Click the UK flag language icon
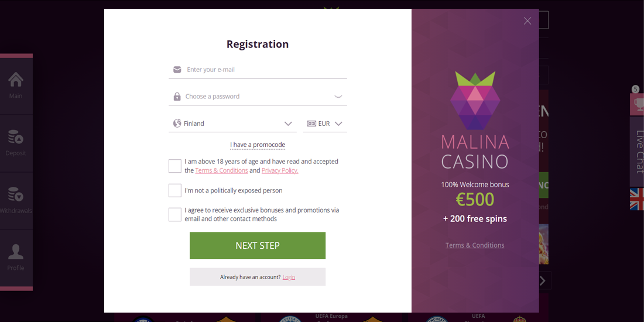Image resolution: width=644 pixels, height=322 pixels. (x=637, y=199)
